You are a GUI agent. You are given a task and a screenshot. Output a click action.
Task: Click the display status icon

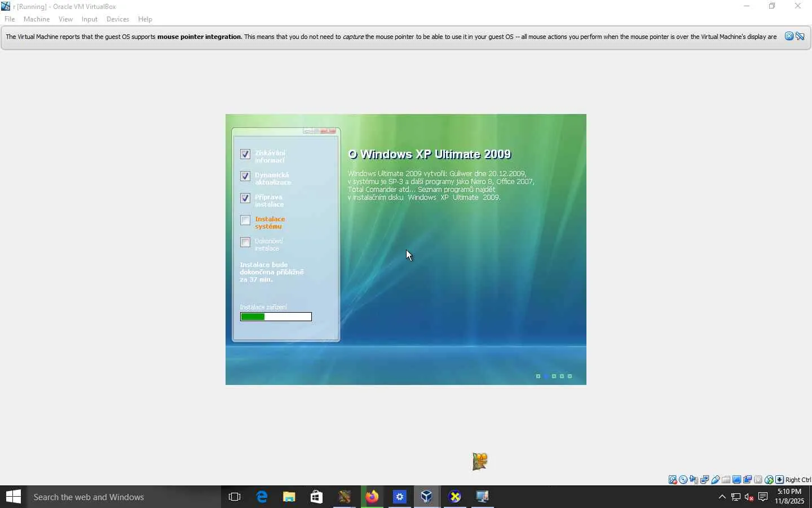[737, 480]
